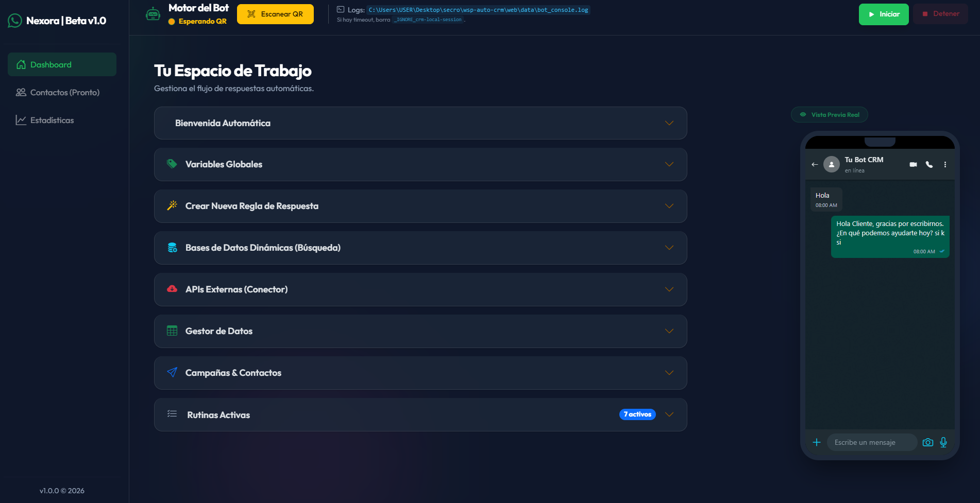Click the Motor del Bot title
Image resolution: width=980 pixels, height=503 pixels.
[x=198, y=8]
